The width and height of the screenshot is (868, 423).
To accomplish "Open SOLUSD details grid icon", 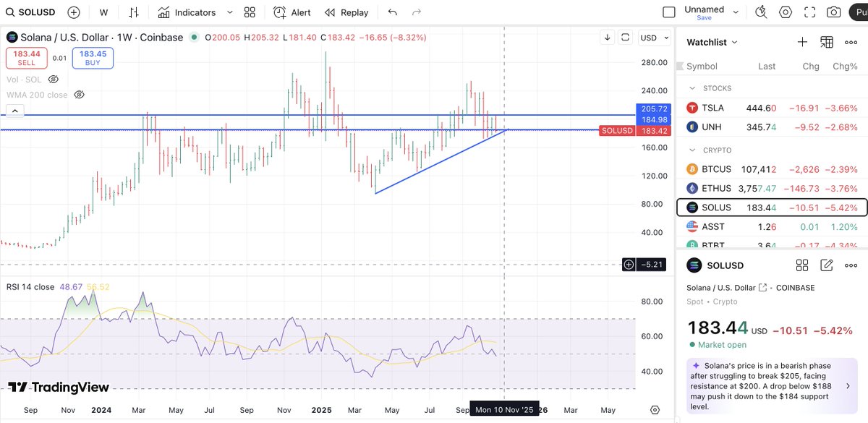I will 802,265.
